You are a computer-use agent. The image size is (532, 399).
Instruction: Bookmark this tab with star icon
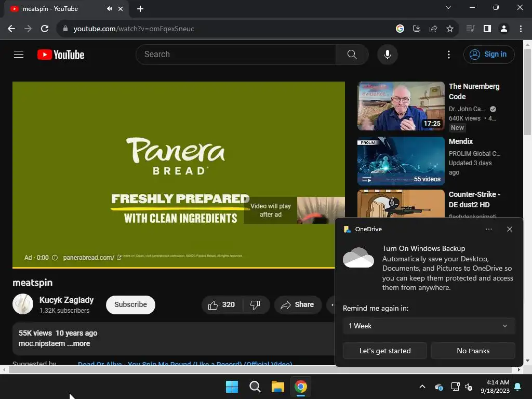pyautogui.click(x=450, y=29)
